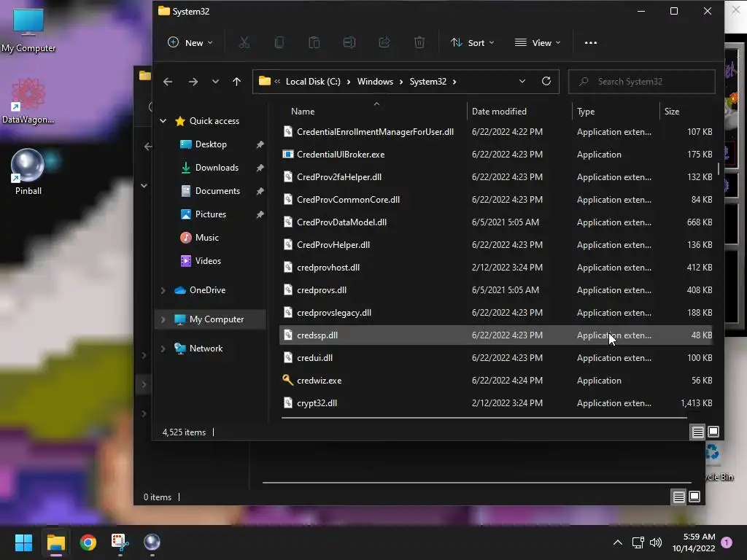
Task: Switch to details view in back Explorer window
Action: click(679, 497)
